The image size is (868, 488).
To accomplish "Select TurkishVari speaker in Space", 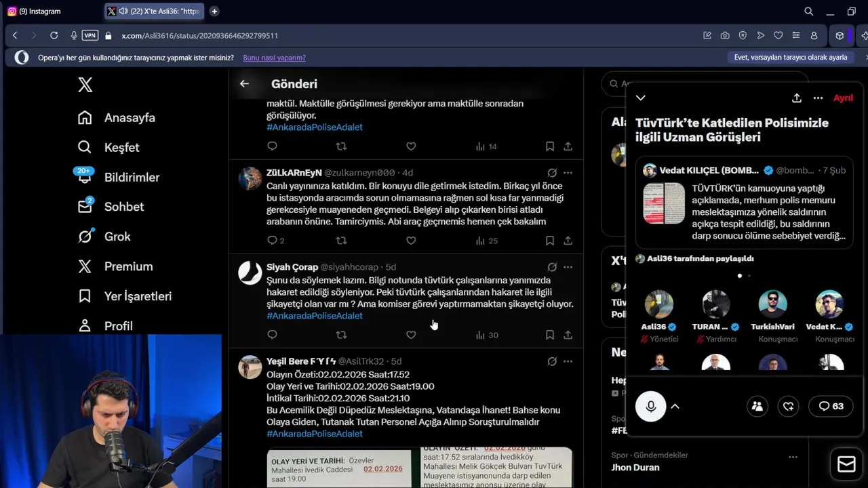I will 772,304.
